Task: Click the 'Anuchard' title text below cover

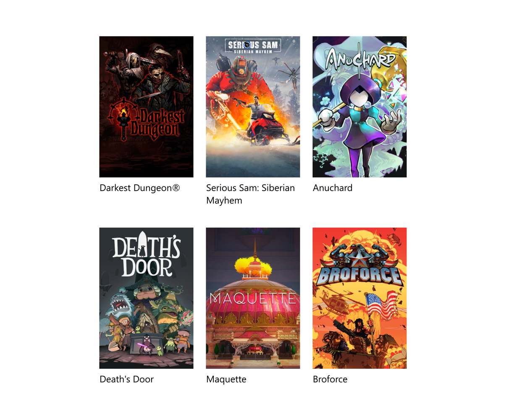Action: coord(333,188)
